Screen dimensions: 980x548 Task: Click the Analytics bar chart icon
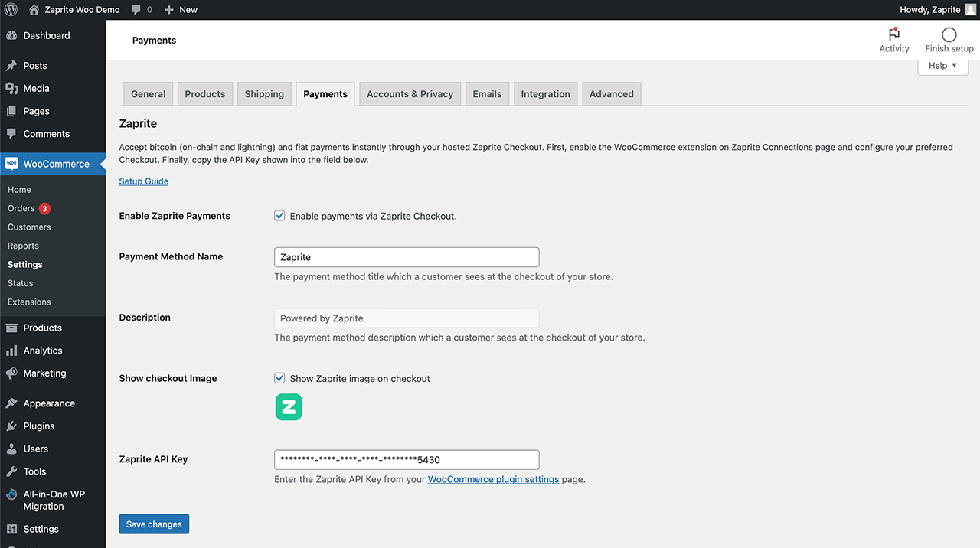[11, 351]
